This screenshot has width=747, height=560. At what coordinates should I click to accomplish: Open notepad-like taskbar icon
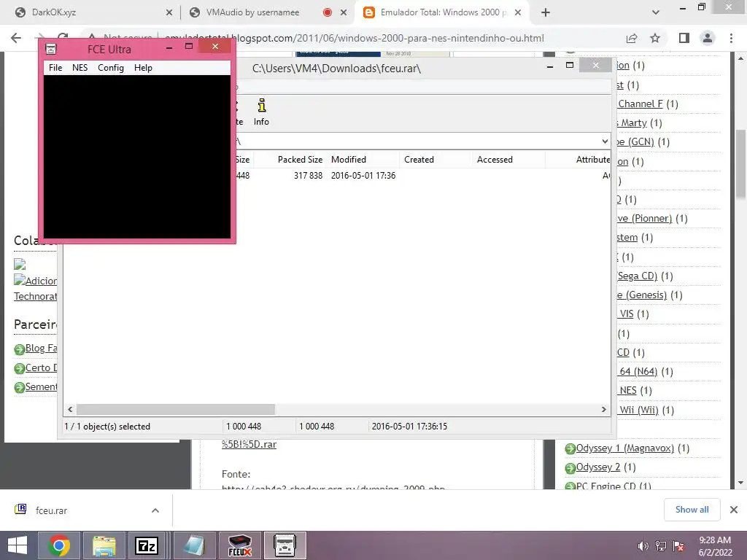(x=193, y=545)
